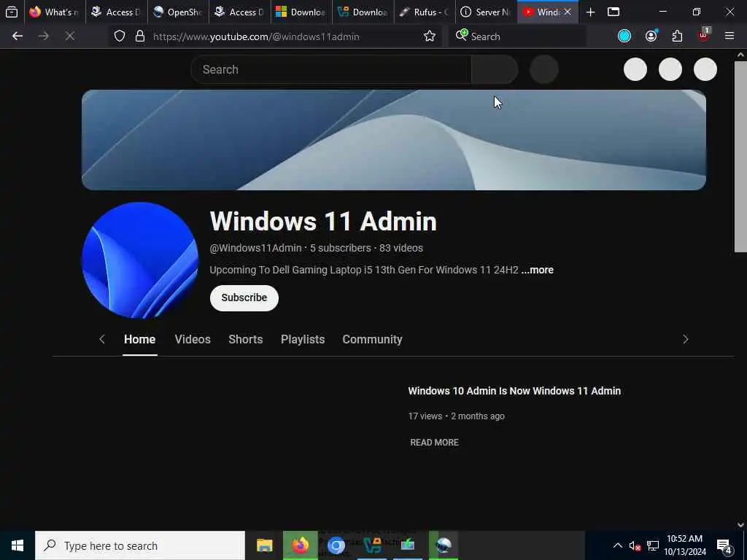This screenshot has width=747, height=560.
Task: Stop page loading with the X button
Action: [x=69, y=36]
